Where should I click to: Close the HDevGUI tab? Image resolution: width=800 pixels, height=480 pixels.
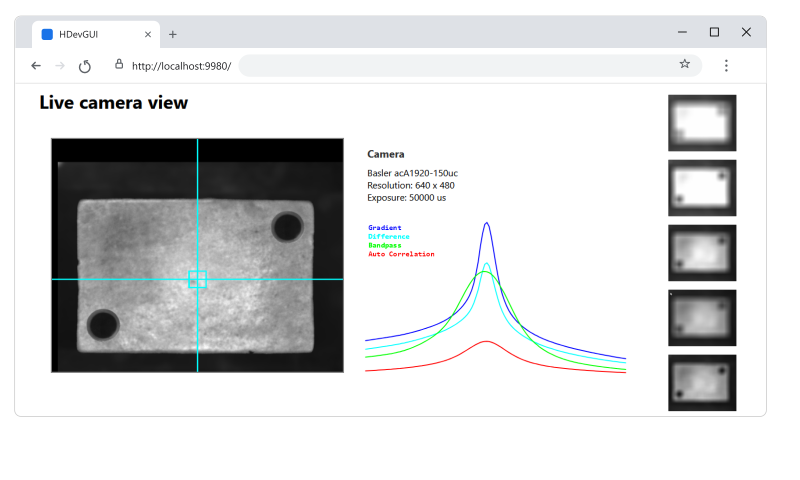[148, 34]
